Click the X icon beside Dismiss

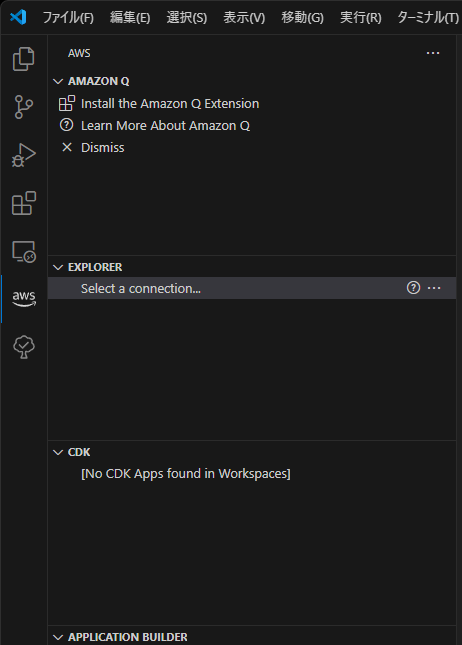pyautogui.click(x=67, y=147)
